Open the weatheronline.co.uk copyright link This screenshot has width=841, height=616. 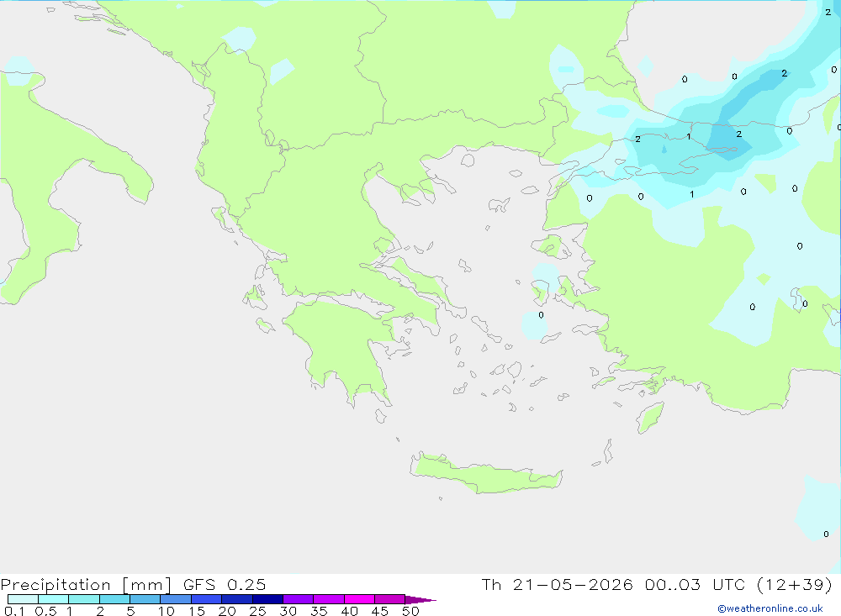[x=770, y=608]
